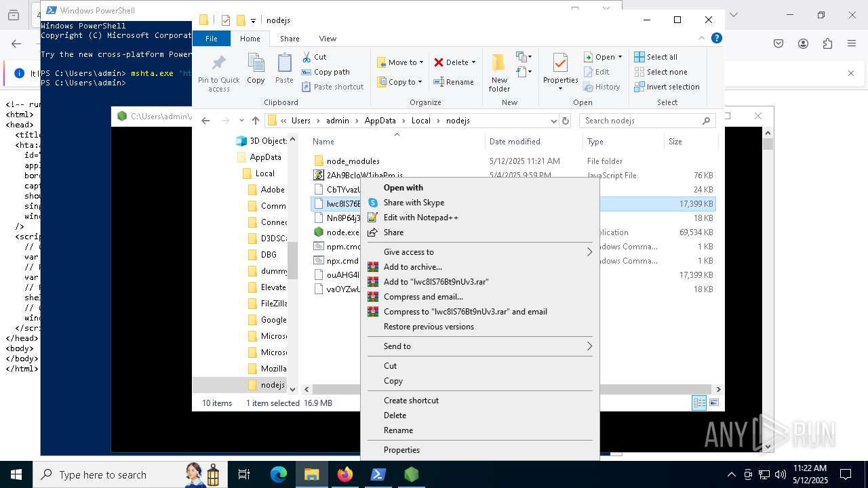Switch to large icons view button
Image resolution: width=868 pixels, height=488 pixels.
713,403
